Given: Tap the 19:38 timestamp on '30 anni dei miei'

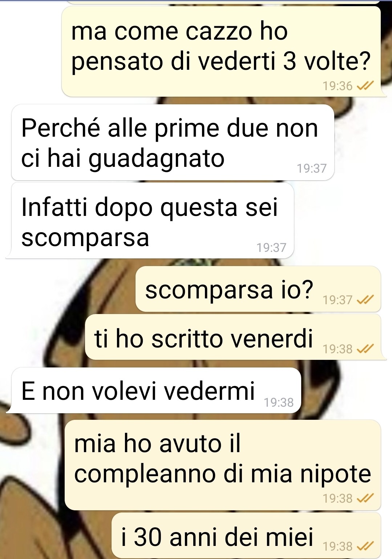Looking at the screenshot, I should [x=338, y=546].
